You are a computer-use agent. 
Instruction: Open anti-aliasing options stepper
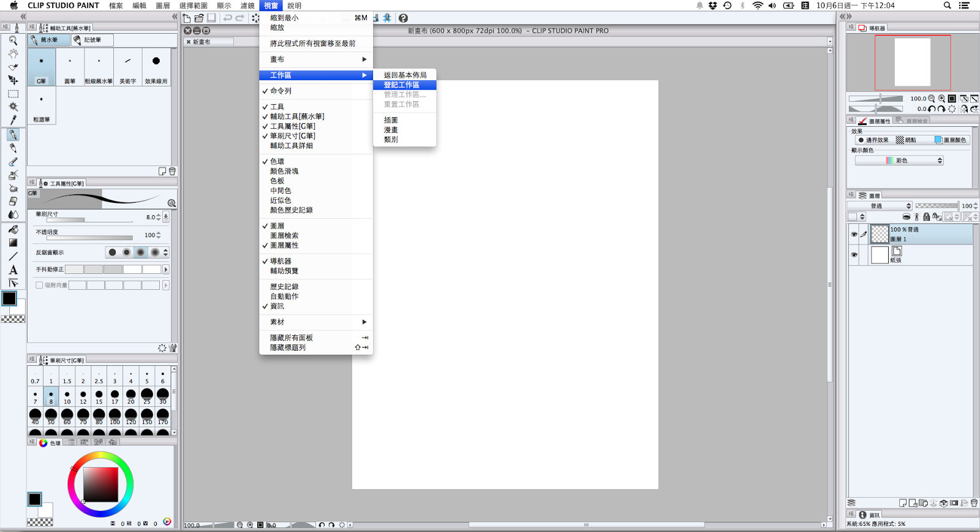tap(165, 253)
